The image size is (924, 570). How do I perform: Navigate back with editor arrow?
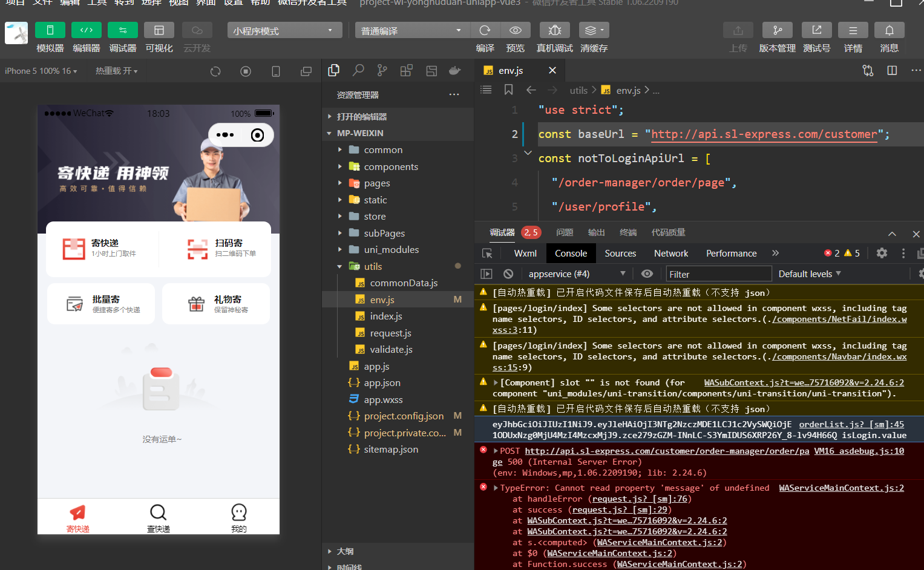pyautogui.click(x=531, y=90)
